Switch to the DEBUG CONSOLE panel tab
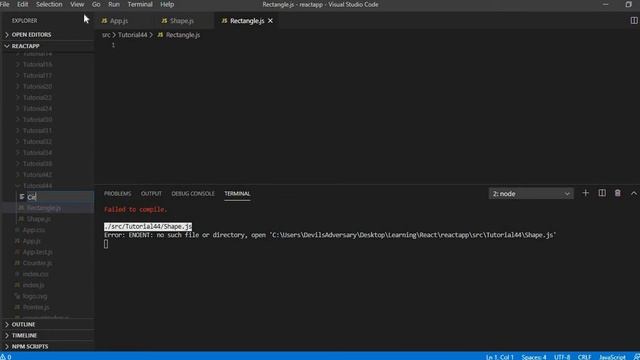This screenshot has width=640, height=360. [x=193, y=193]
